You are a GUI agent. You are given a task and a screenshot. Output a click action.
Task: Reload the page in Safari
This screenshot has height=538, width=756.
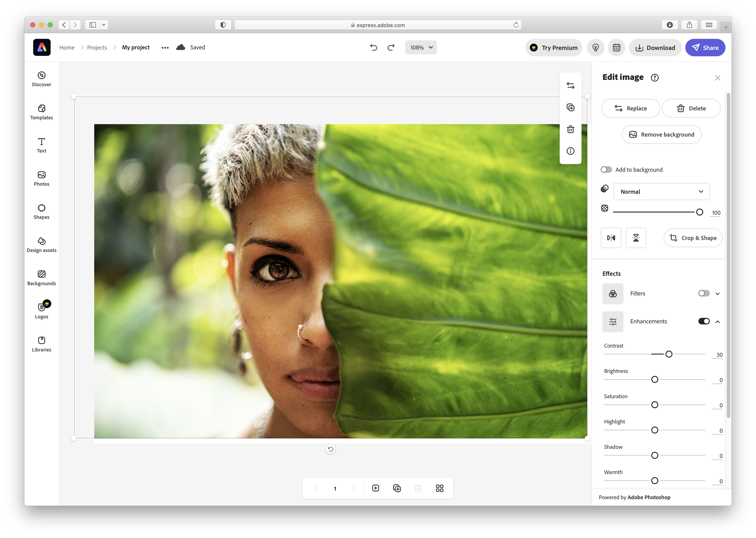516,25
